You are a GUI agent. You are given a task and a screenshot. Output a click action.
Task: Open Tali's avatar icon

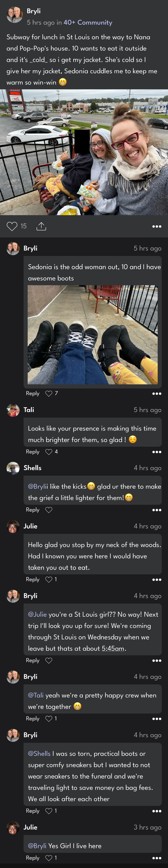pyautogui.click(x=13, y=410)
